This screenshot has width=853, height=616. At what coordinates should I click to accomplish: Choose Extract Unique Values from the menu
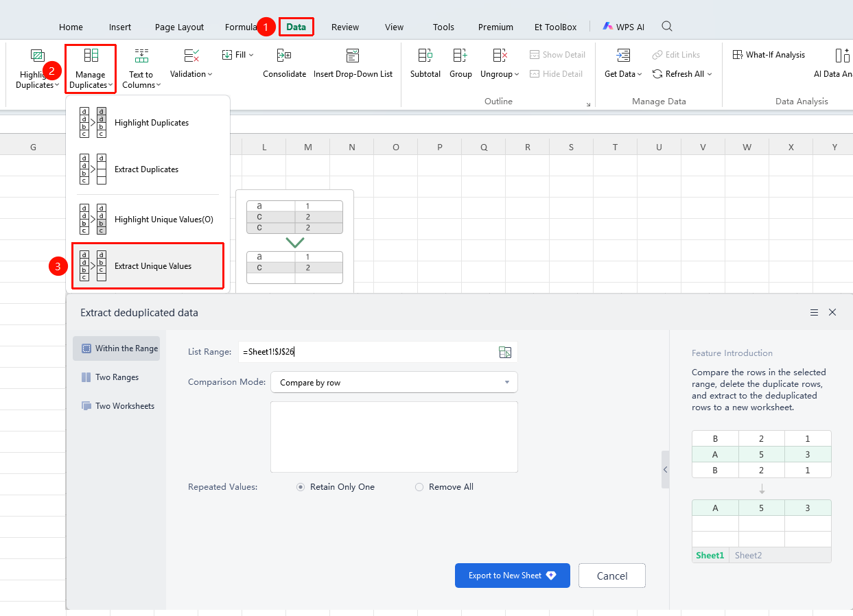click(148, 266)
